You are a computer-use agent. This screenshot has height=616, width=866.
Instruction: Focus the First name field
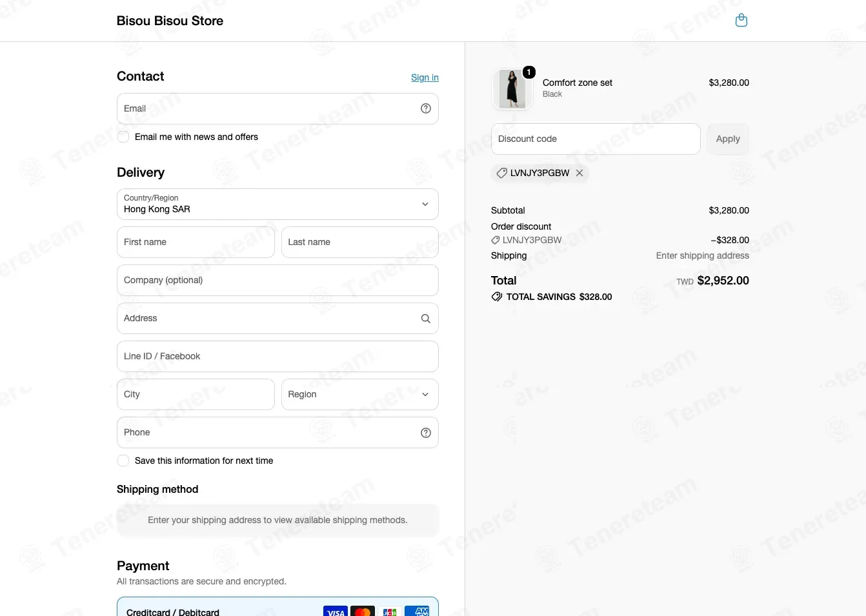coord(196,243)
